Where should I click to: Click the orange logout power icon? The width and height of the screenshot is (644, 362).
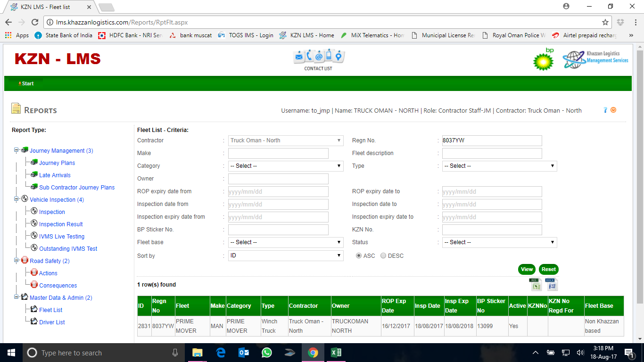tap(613, 110)
